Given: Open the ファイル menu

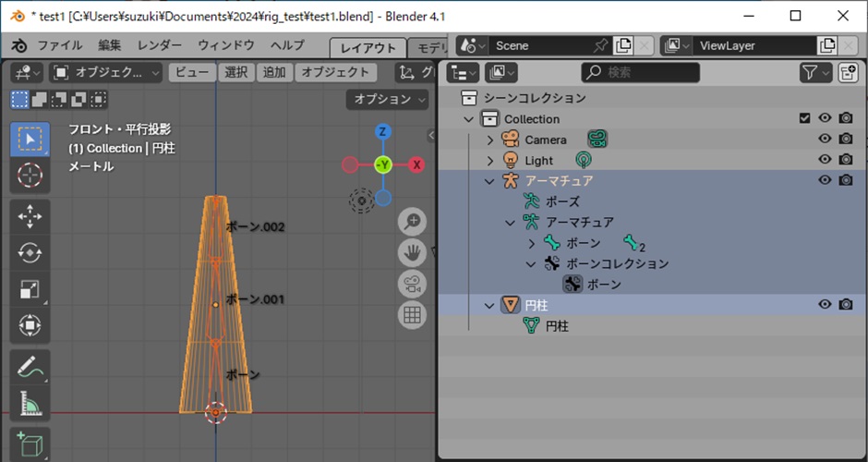Looking at the screenshot, I should (59, 45).
